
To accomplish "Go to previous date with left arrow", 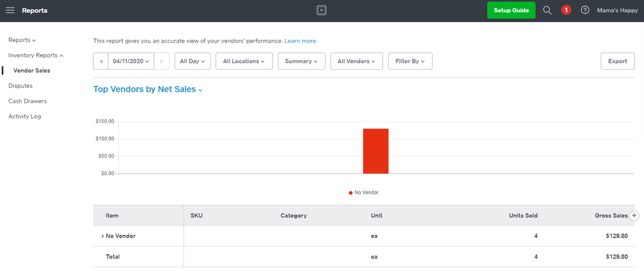I will [x=101, y=61].
